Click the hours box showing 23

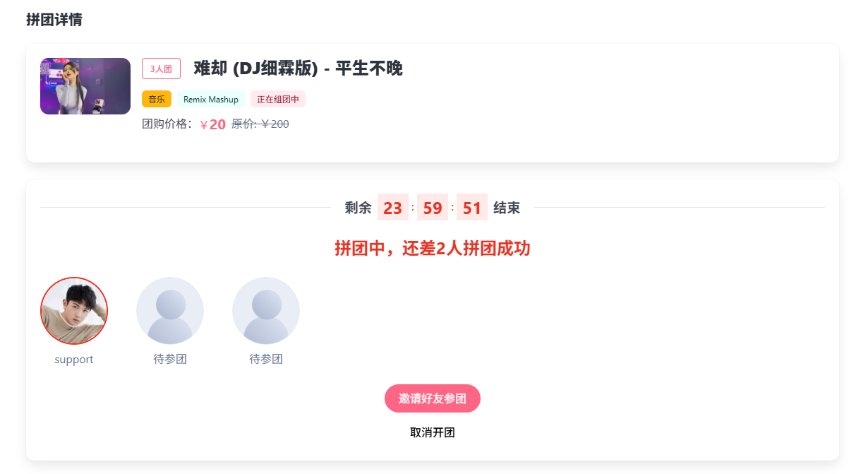point(392,207)
